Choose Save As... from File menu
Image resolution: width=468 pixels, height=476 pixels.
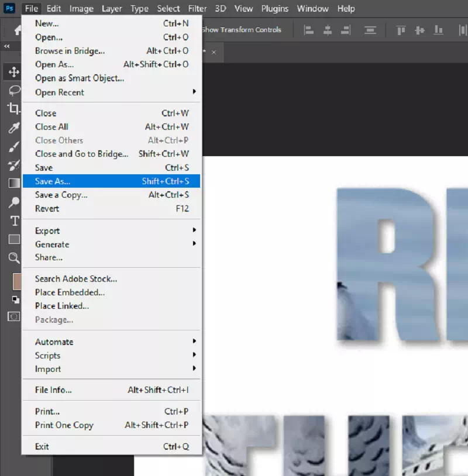click(x=112, y=181)
